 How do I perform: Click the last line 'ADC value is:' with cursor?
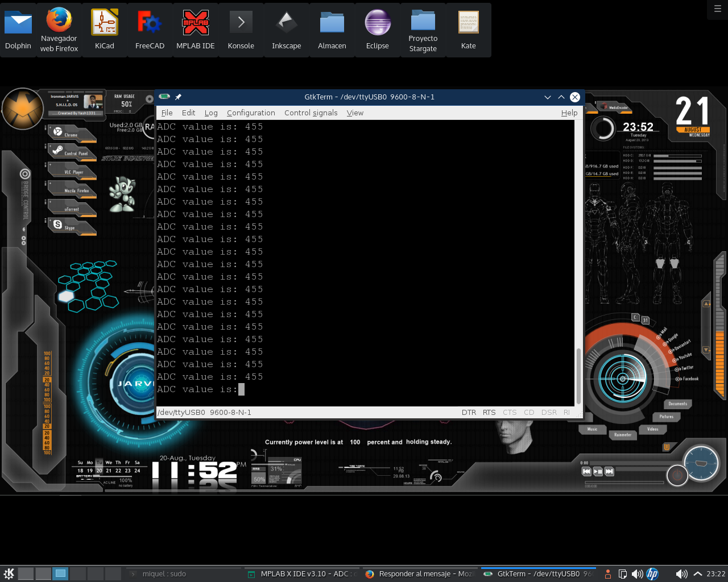coord(201,389)
